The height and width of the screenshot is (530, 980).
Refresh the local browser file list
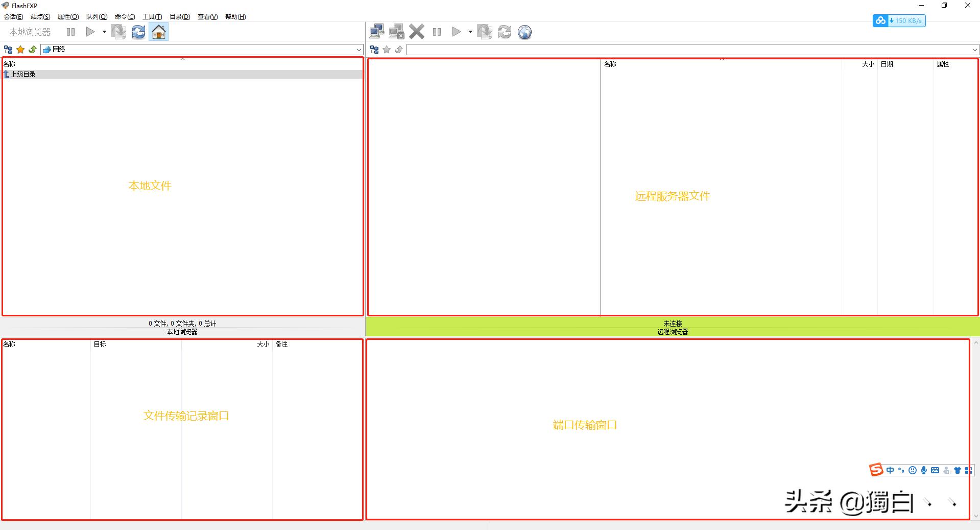coord(138,32)
